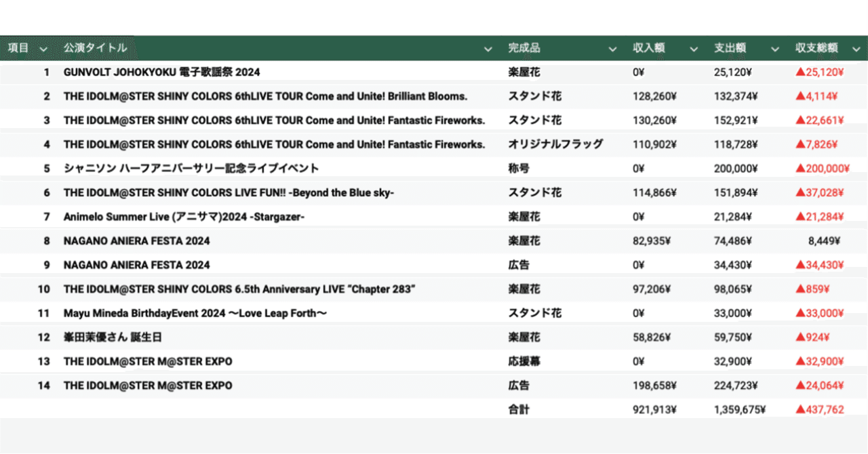Image resolution: width=868 pixels, height=454 pixels.
Task: Click the LIVE FUN!! -Beyond the Blue sky- title
Action: (229, 192)
